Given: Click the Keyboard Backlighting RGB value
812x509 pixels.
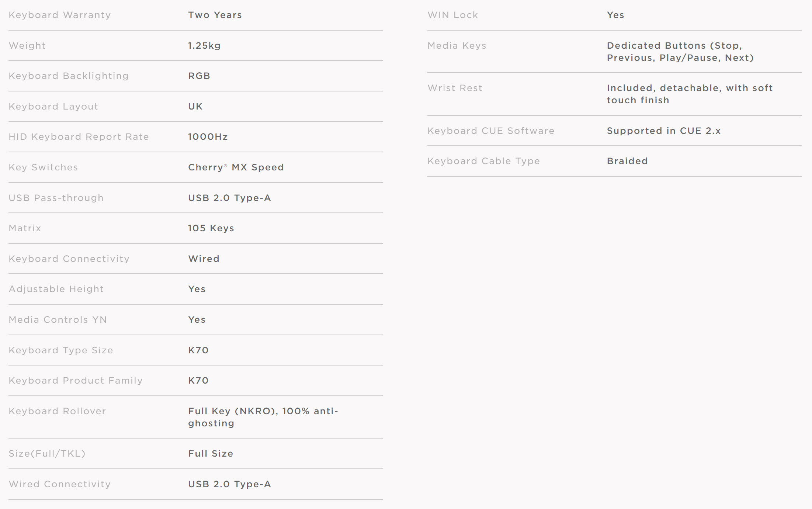Looking at the screenshot, I should click(199, 76).
